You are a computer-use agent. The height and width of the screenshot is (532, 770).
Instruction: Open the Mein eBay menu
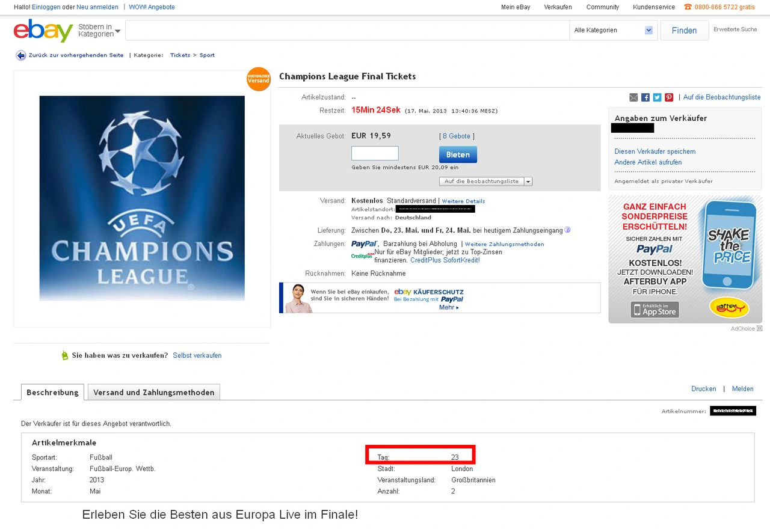516,7
